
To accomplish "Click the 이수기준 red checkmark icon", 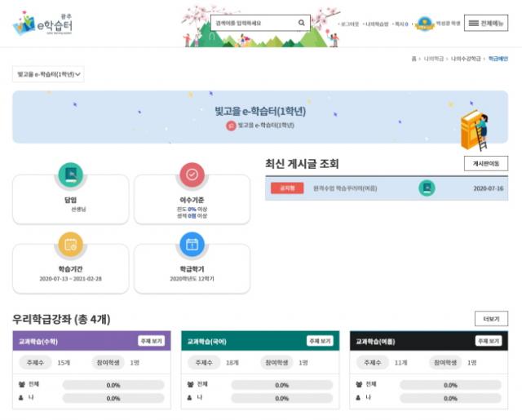I will pos(192,175).
